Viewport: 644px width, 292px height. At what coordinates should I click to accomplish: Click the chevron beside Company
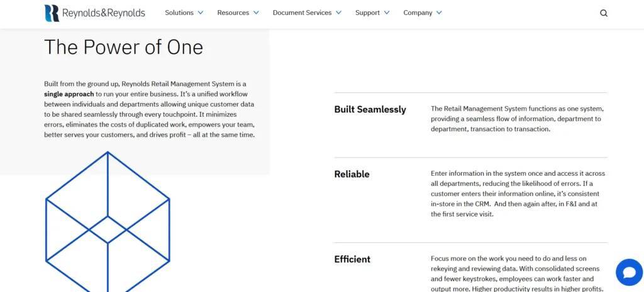point(439,13)
